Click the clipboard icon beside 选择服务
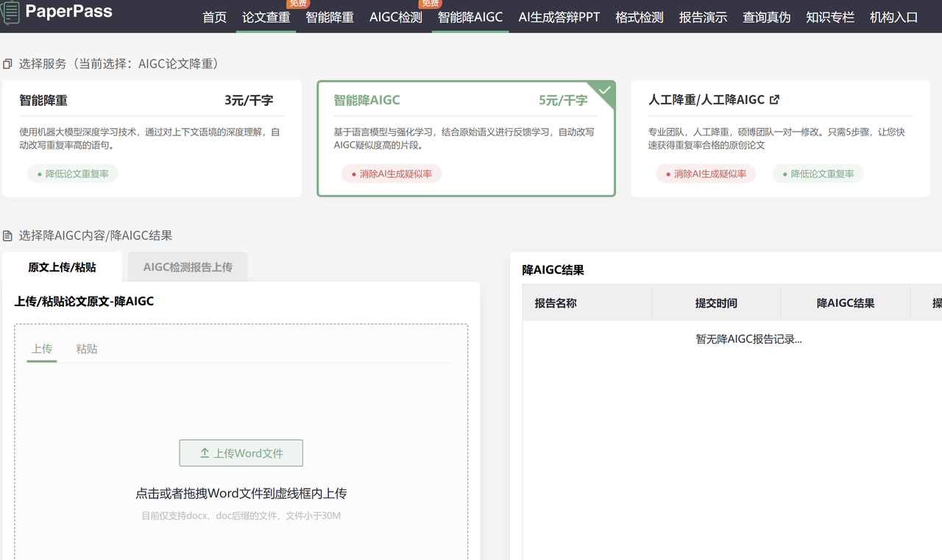Screen dimensions: 942x560 point(7,64)
